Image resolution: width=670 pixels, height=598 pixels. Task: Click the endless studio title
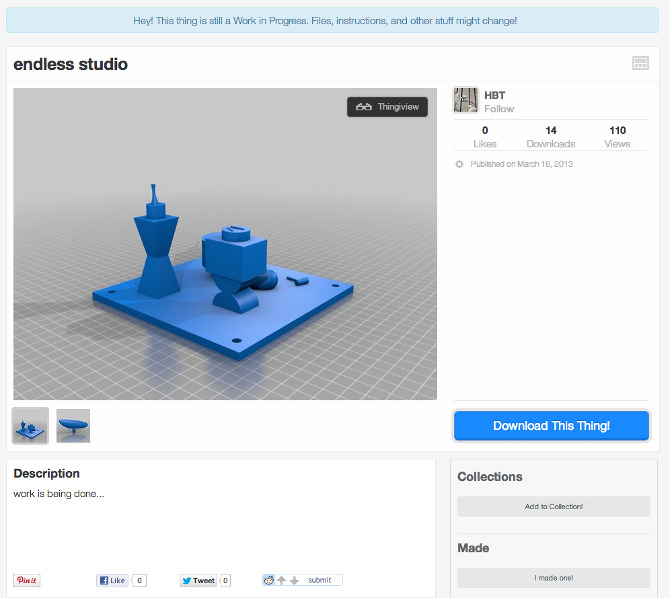[71, 64]
